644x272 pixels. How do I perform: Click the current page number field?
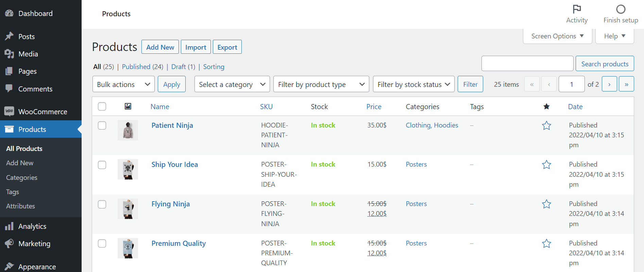tap(572, 84)
